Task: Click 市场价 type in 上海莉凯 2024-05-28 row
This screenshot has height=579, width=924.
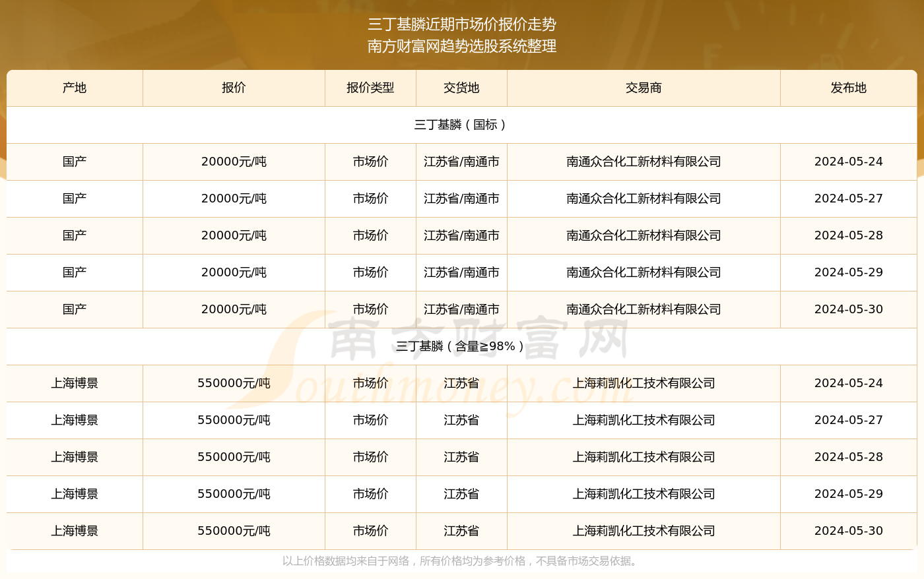Action: click(x=370, y=457)
